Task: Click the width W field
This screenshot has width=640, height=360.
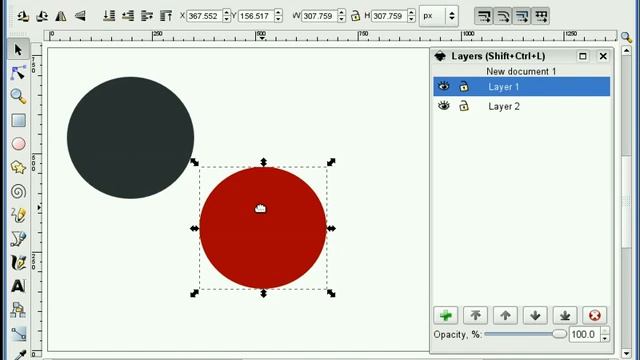Action: tap(320, 16)
